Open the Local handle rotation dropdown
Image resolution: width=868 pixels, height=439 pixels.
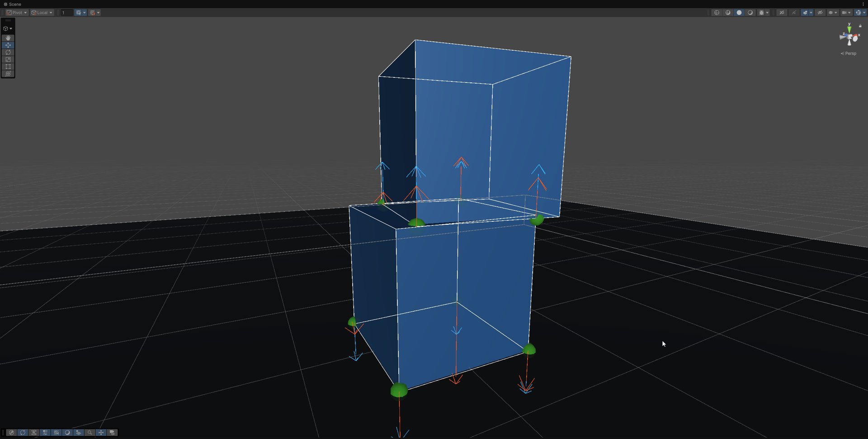(x=42, y=13)
